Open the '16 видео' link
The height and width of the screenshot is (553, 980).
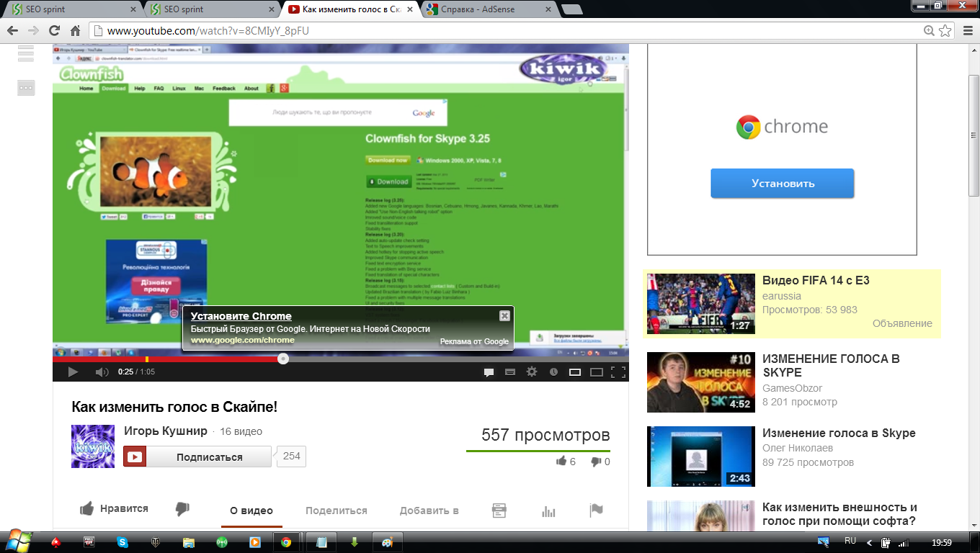[x=241, y=432]
